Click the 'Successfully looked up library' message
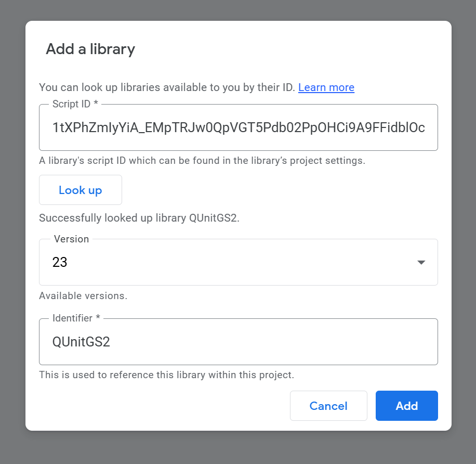This screenshot has height=464, width=476. (139, 218)
